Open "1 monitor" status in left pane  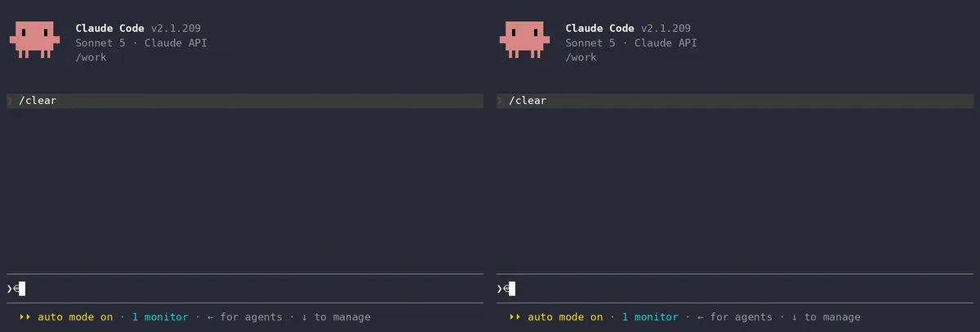[x=160, y=317]
